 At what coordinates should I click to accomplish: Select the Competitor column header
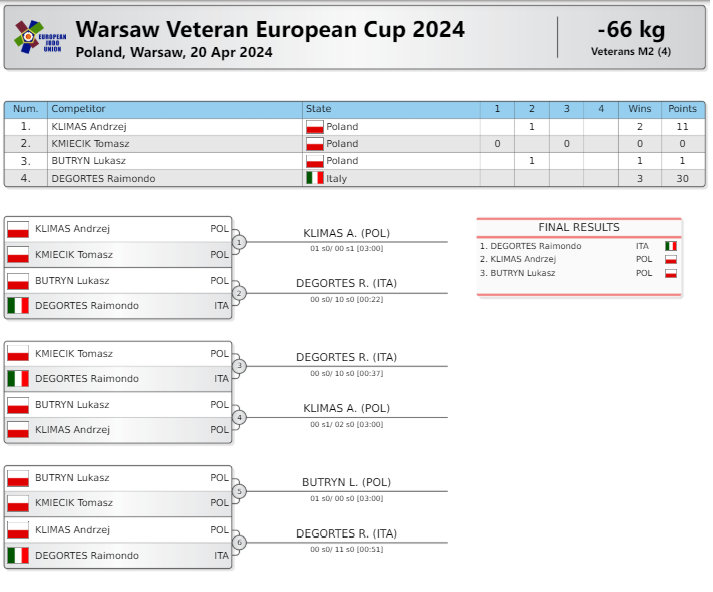(175, 109)
